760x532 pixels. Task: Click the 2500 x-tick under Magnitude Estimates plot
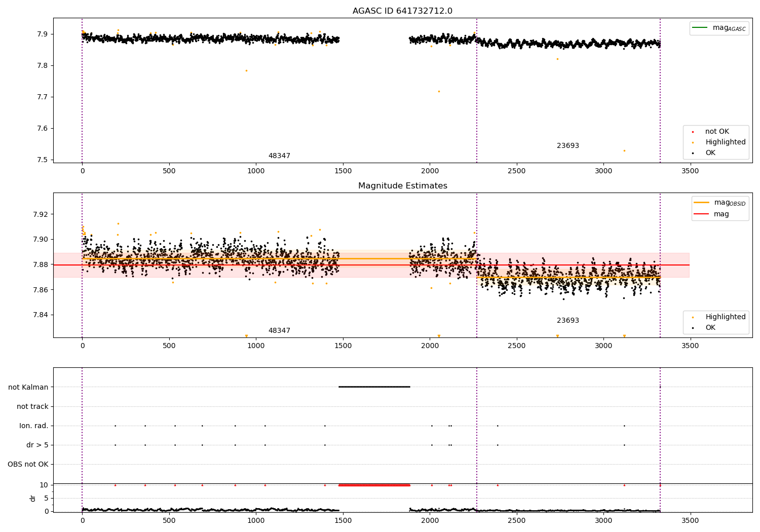tap(517, 346)
